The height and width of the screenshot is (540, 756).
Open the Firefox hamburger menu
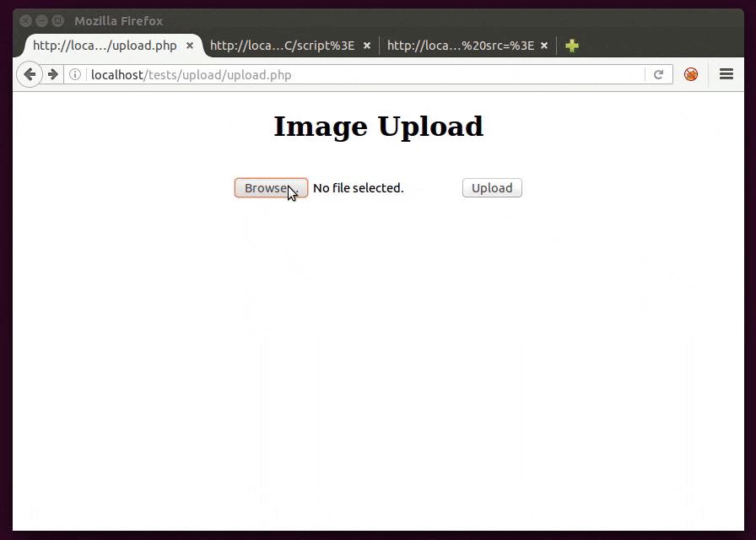point(726,74)
